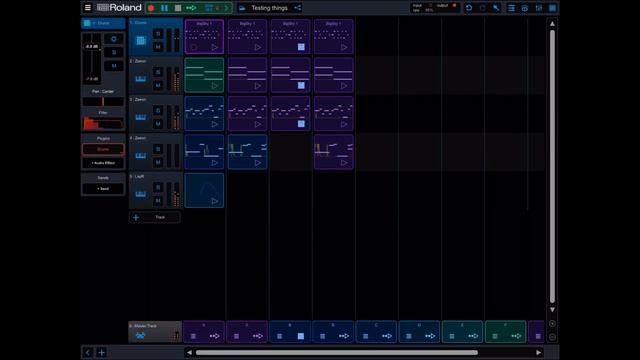Mute track 2
This screenshot has width=640, height=360.
coord(158,85)
